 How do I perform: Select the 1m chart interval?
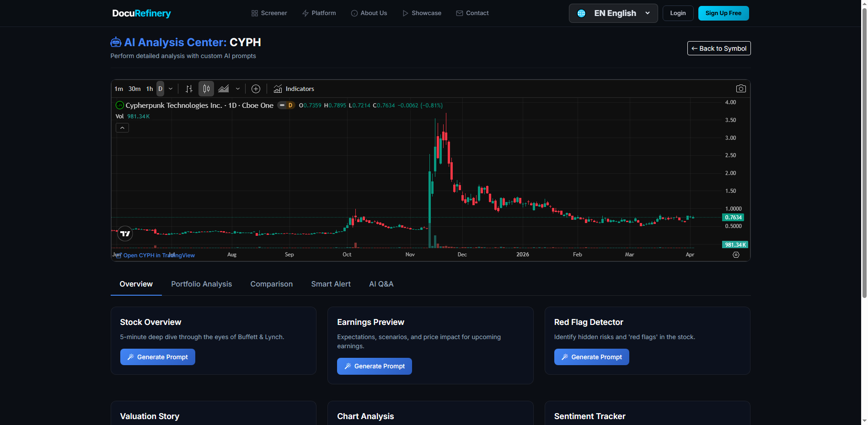click(119, 89)
